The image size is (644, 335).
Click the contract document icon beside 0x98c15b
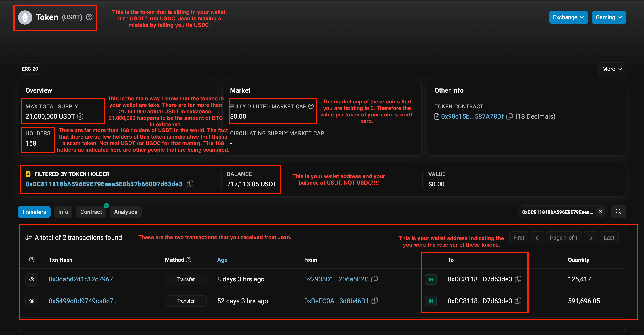437,116
